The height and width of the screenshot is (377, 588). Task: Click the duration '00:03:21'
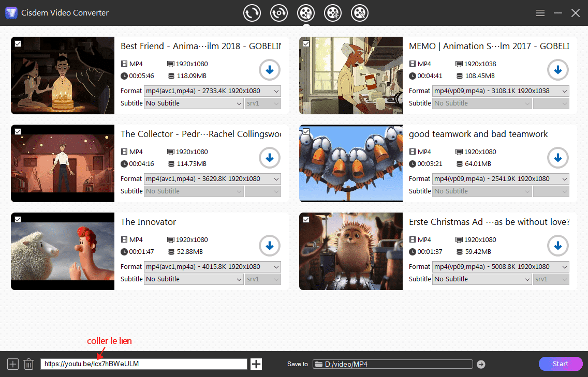(430, 164)
